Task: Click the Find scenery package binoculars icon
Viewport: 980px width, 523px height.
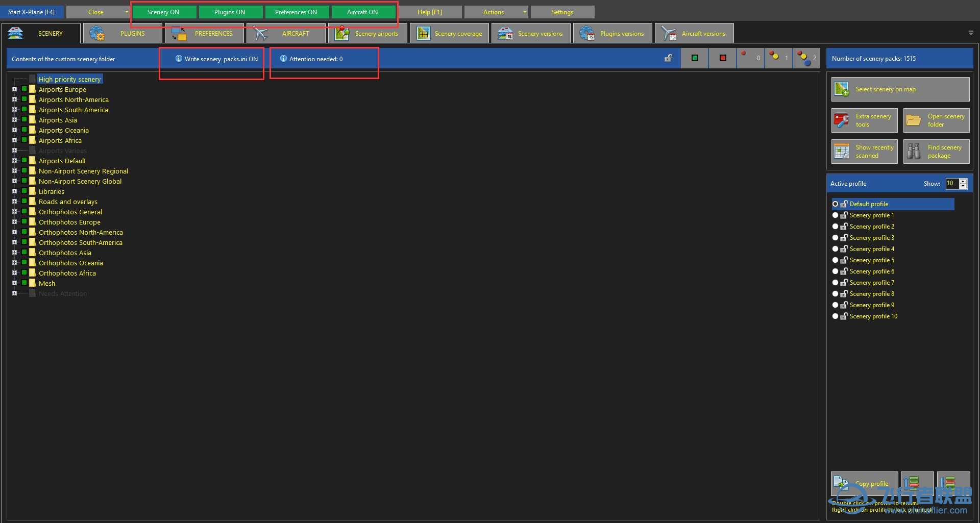Action: click(914, 152)
